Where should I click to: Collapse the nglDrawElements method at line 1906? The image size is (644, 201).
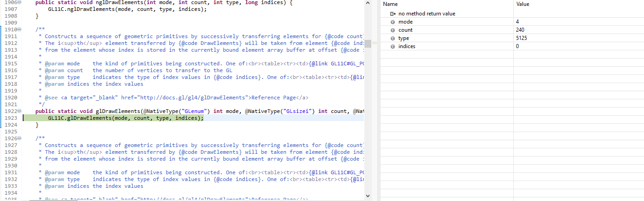point(19,3)
